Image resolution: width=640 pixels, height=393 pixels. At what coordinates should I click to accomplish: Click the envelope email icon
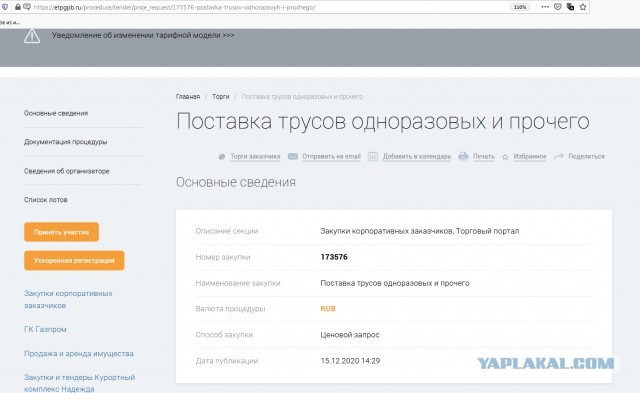[293, 156]
